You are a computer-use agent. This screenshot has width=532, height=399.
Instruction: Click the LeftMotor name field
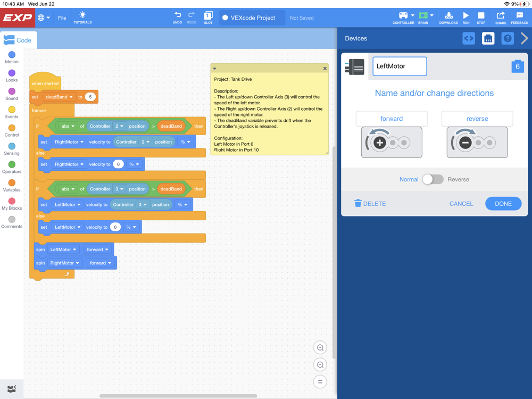point(400,66)
